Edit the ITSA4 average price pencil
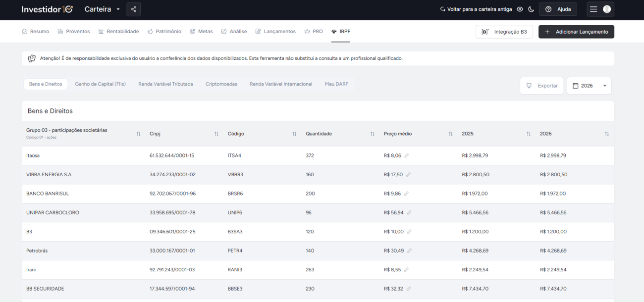 point(407,155)
